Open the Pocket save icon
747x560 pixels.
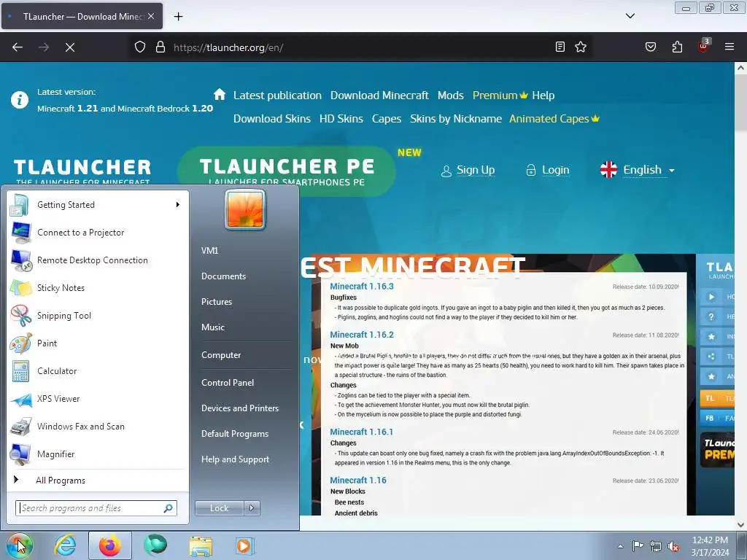pyautogui.click(x=651, y=47)
